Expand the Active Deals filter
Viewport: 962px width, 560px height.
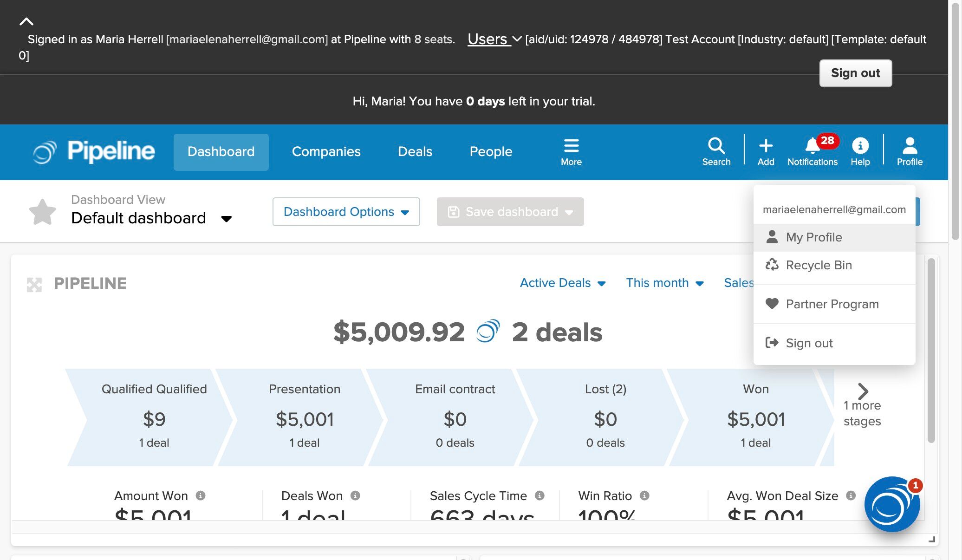[562, 283]
